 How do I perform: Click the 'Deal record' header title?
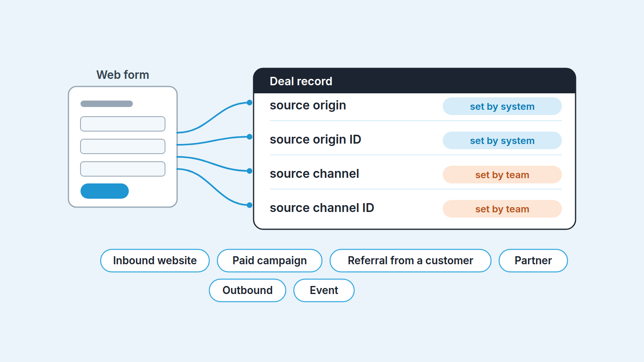301,81
